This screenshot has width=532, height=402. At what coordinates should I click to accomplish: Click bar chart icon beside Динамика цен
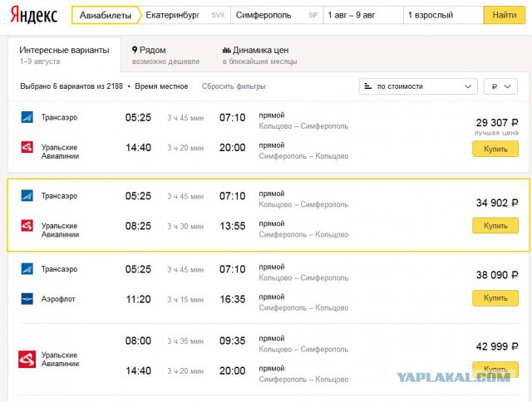[226, 50]
